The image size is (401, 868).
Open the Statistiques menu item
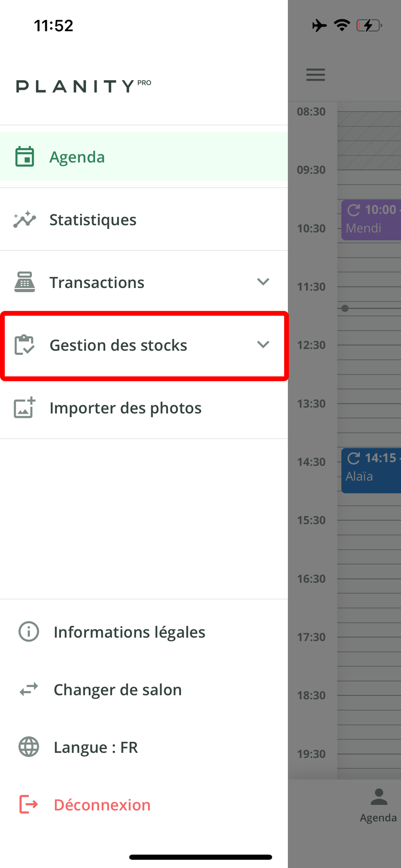[93, 220]
